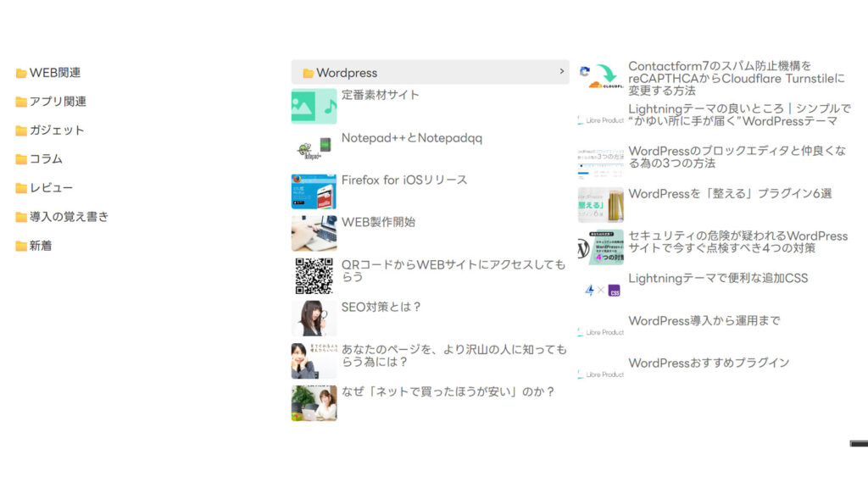Open the WordPressおすすめプラグイン article
Image resolution: width=868 pixels, height=488 pixels.
pyautogui.click(x=709, y=363)
